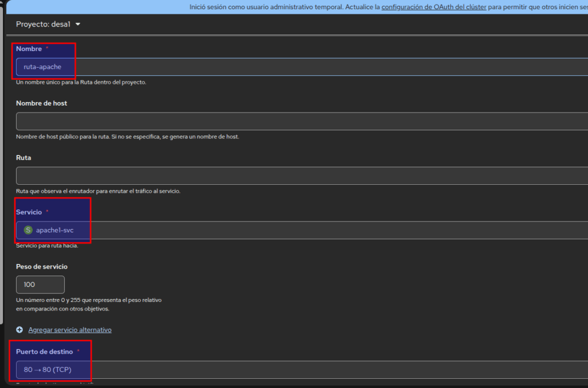Click the Agregar servicio alternativo link

pos(69,330)
